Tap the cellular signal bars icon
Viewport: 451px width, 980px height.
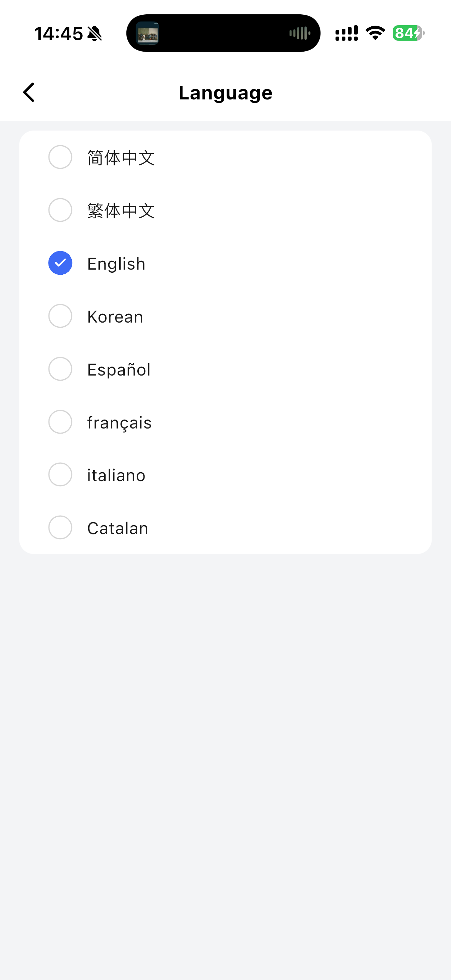(x=346, y=33)
